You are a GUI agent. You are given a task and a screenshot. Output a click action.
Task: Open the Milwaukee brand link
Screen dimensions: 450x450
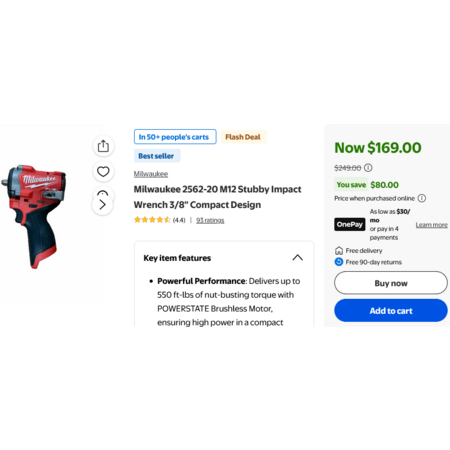pos(151,174)
